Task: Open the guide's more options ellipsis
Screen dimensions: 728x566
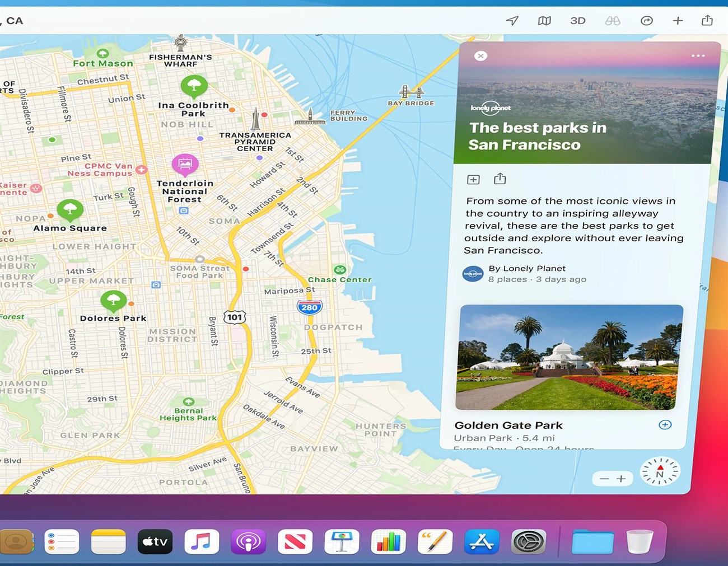Action: pos(698,56)
